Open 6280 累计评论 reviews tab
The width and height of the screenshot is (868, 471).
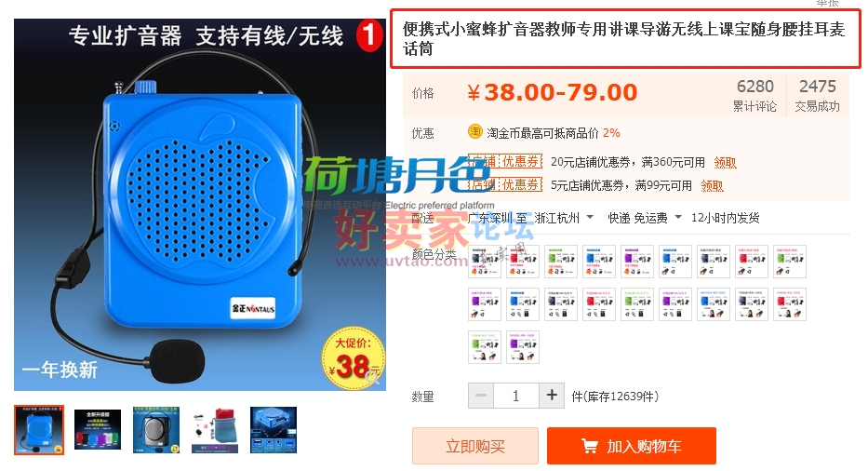(755, 95)
